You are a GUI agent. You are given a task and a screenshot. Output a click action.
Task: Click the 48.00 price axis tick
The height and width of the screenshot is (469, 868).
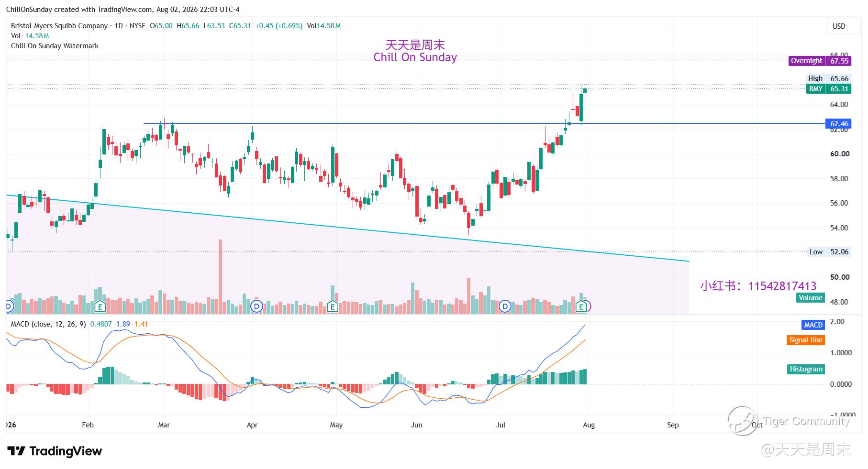pos(839,302)
